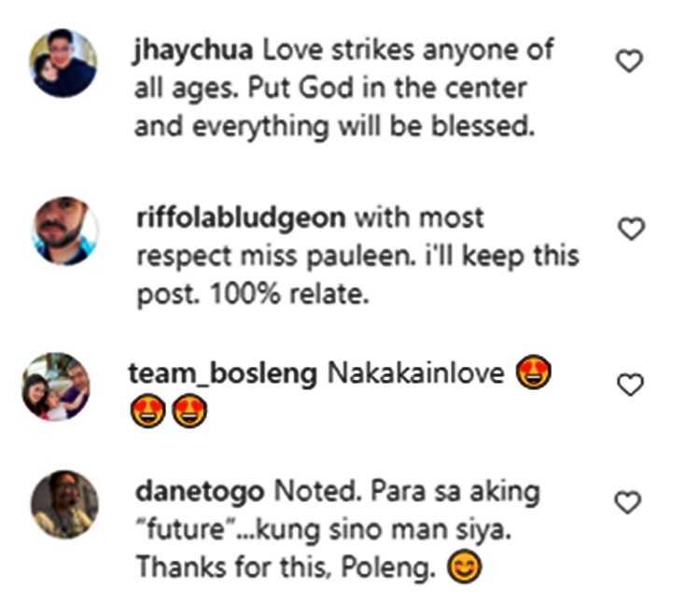Click danetogo's profile avatar

click(x=64, y=504)
